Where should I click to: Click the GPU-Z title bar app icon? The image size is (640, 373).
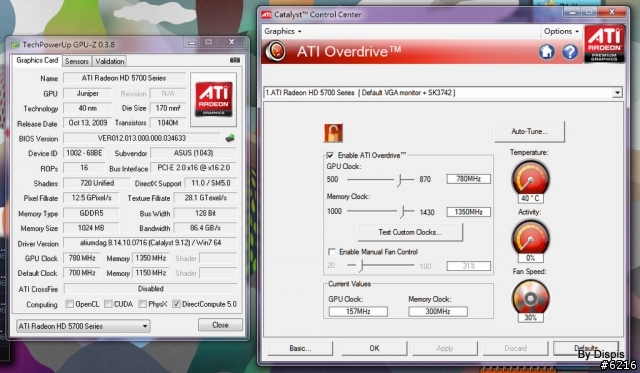pos(15,44)
